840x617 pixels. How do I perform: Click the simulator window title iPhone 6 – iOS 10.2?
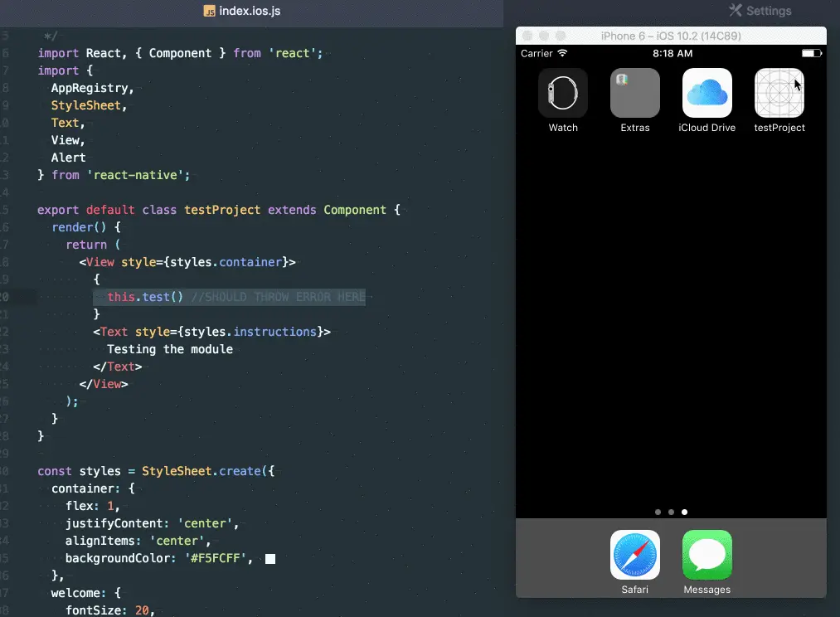(x=671, y=36)
